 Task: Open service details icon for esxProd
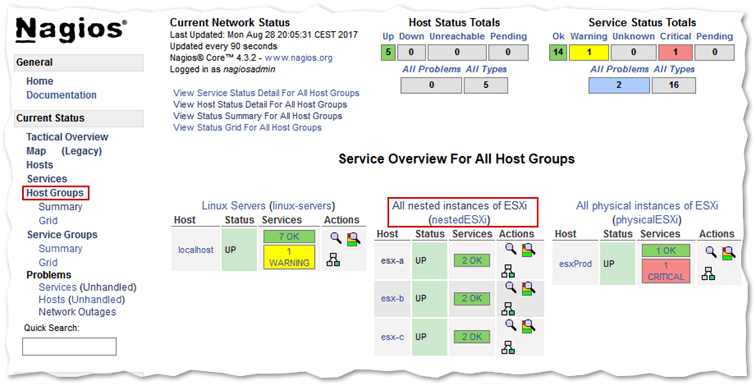[729, 253]
